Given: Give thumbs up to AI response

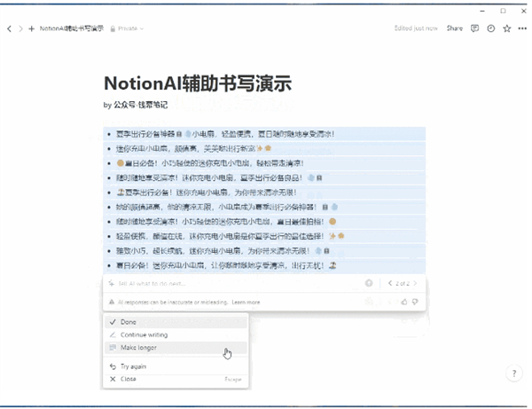Looking at the screenshot, I should (405, 302).
